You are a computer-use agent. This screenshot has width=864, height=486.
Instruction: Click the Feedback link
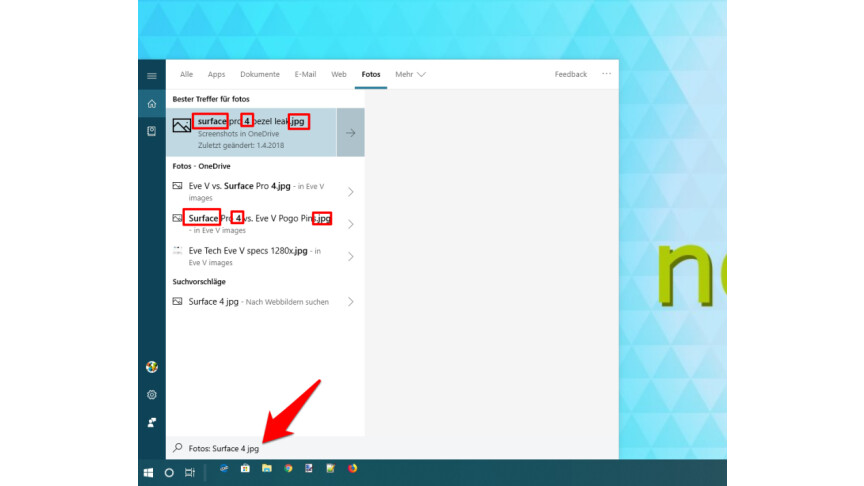coord(571,74)
